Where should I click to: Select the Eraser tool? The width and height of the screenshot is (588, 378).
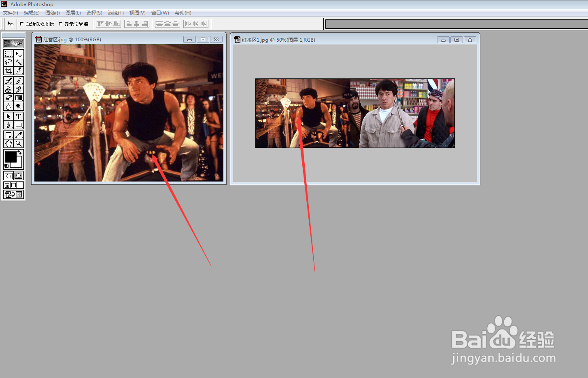[x=8, y=98]
